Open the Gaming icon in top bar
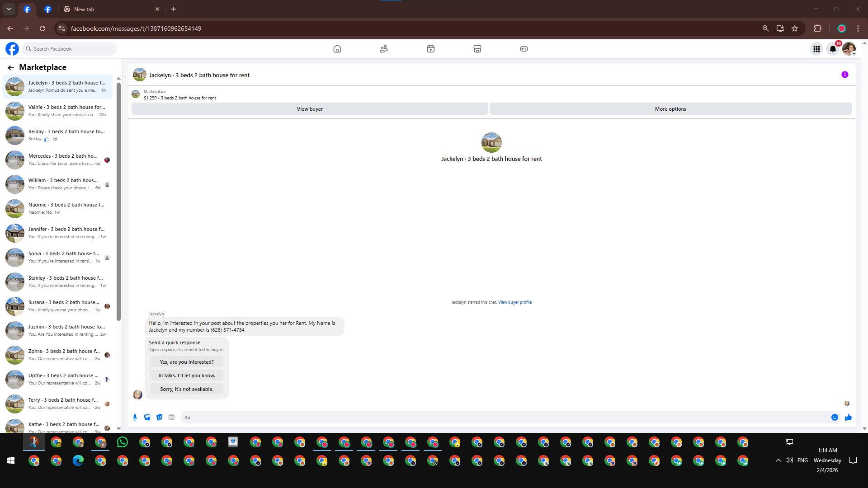This screenshot has width=868, height=488. click(x=524, y=49)
